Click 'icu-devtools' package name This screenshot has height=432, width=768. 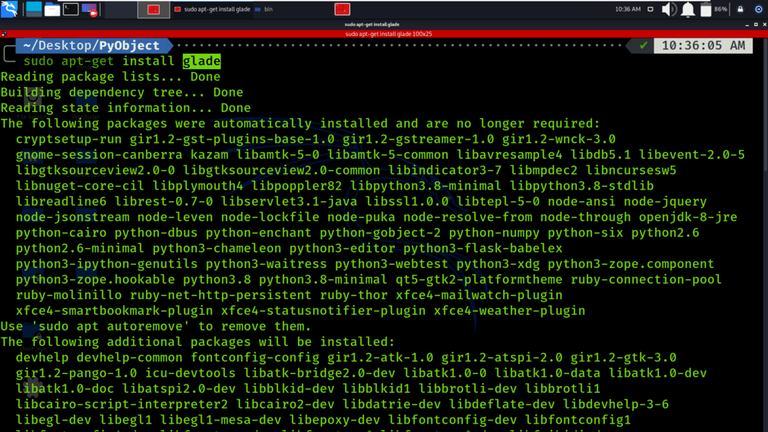point(190,373)
